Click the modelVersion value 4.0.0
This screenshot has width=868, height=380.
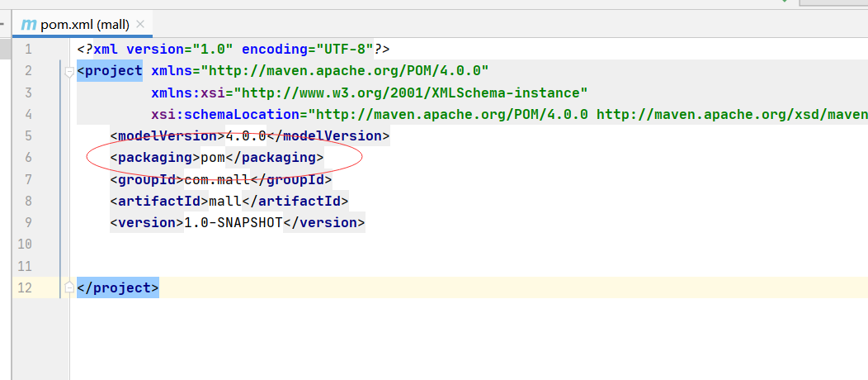(246, 135)
